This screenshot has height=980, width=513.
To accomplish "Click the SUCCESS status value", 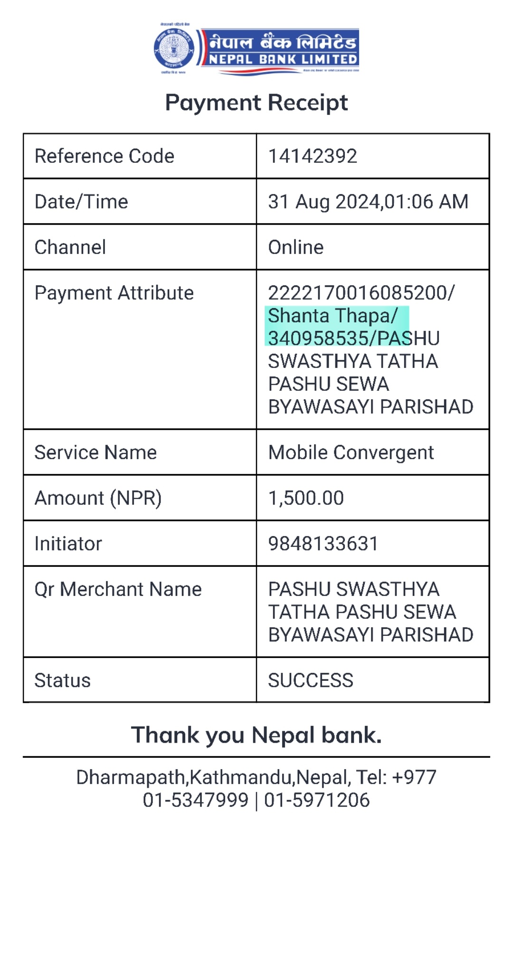I will point(311,680).
